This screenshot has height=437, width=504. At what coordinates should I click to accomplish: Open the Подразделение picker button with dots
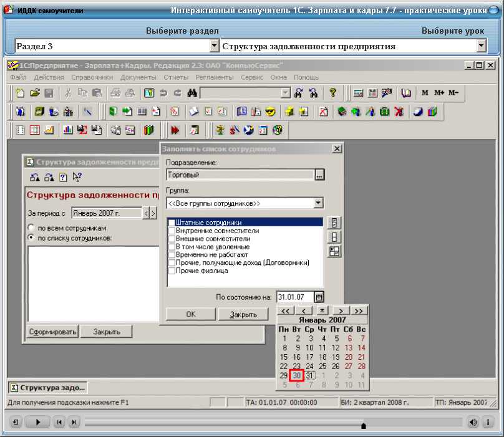[x=319, y=175]
